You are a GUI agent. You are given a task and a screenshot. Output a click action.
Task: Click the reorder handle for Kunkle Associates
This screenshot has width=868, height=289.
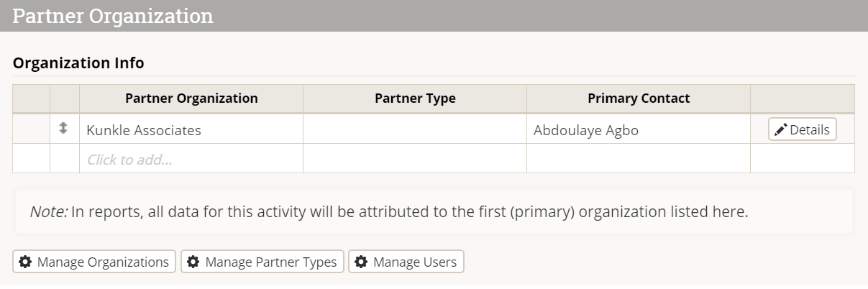(x=63, y=129)
